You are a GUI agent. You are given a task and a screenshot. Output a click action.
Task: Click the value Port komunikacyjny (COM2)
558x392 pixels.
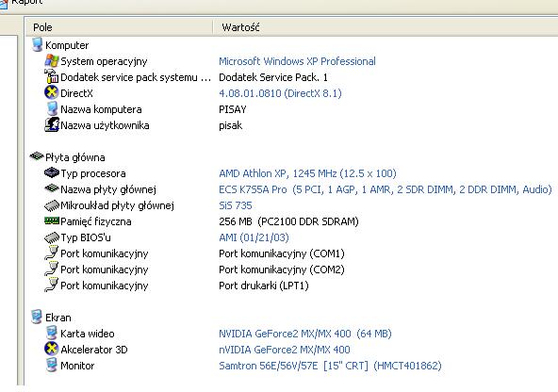click(x=282, y=269)
